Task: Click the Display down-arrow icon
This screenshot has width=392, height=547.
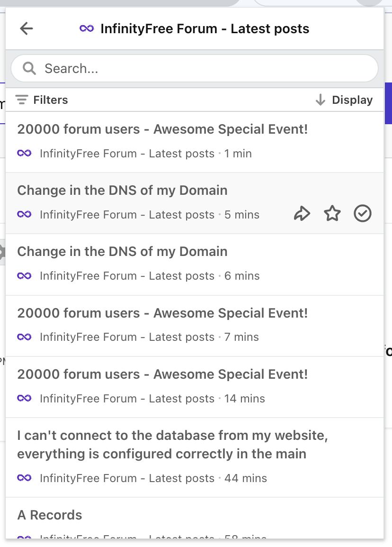Action: [321, 100]
